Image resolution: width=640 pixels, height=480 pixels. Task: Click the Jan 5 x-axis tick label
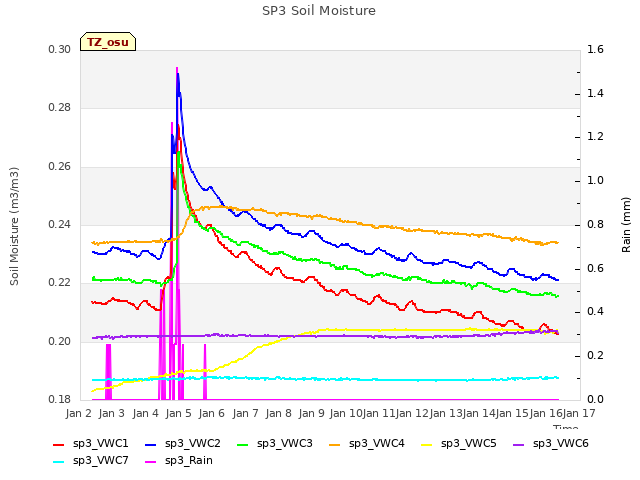tap(178, 413)
